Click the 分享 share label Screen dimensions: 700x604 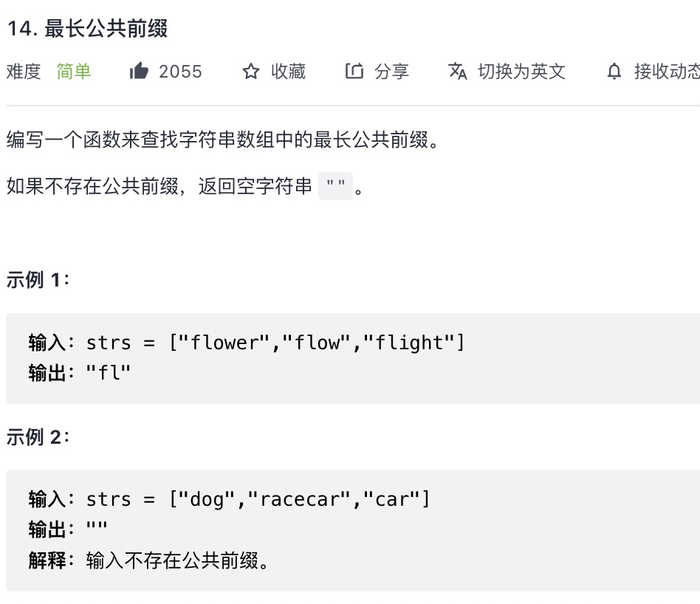coord(391,72)
